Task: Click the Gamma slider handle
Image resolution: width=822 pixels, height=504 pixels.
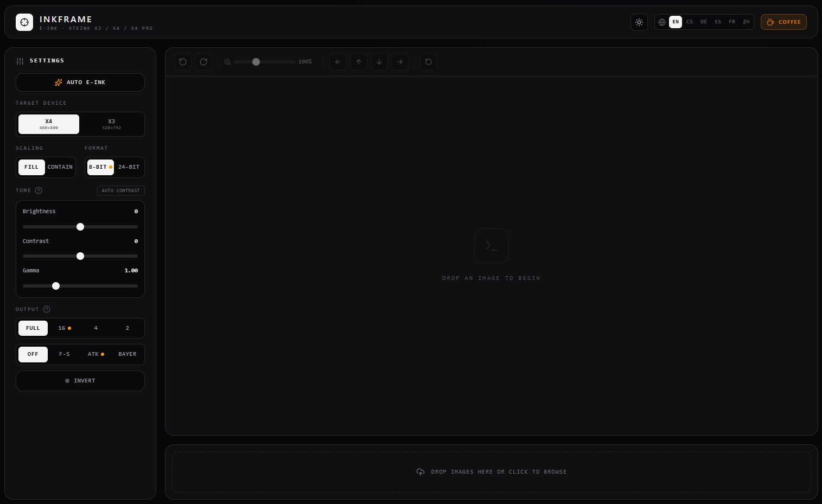Action: [56, 286]
